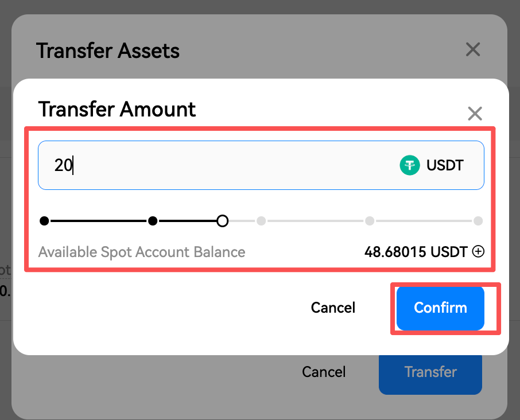Cancel in the Transfer Assets dialog
The width and height of the screenshot is (520, 420).
click(324, 372)
